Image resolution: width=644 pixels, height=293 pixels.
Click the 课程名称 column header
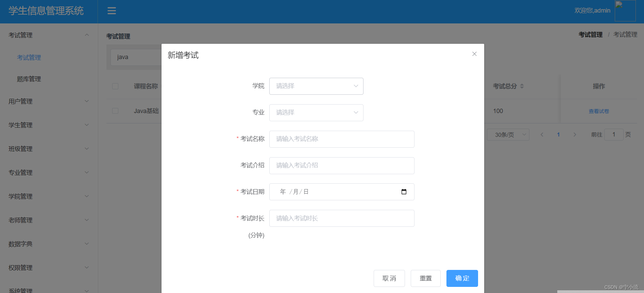[x=146, y=86]
